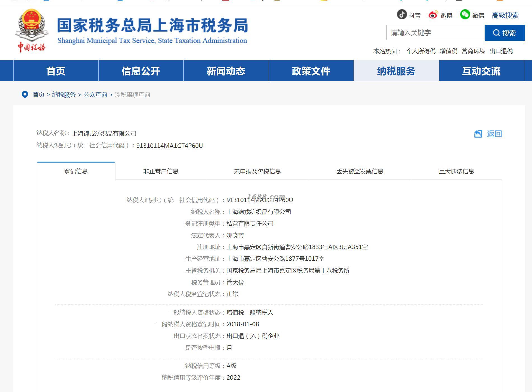Click 私营有限责任公司 registration type value
532x392 pixels.
coord(250,224)
